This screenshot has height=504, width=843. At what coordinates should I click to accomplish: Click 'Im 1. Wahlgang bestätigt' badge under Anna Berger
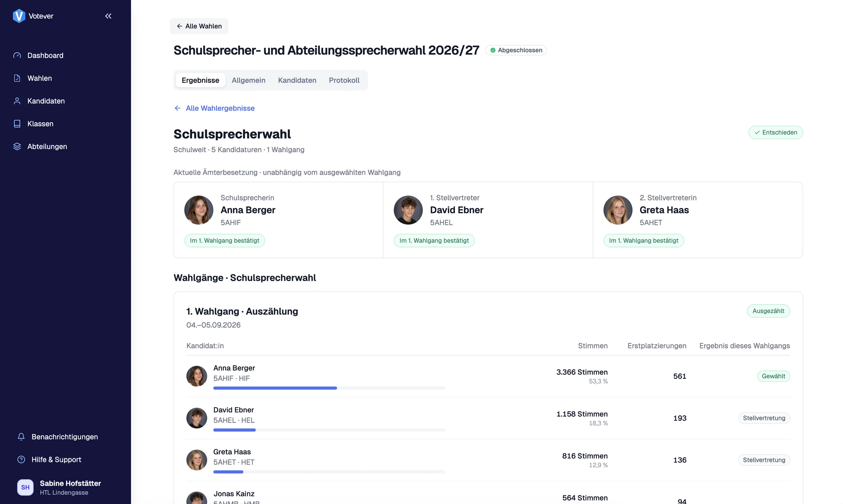click(225, 241)
